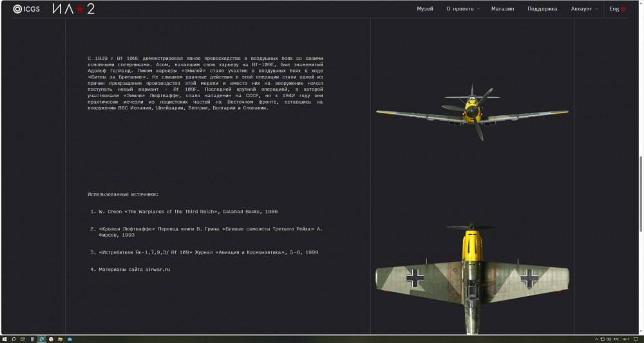The height and width of the screenshot is (343, 644).
Task: Show hidden system tray icons
Action: [x=597, y=339]
